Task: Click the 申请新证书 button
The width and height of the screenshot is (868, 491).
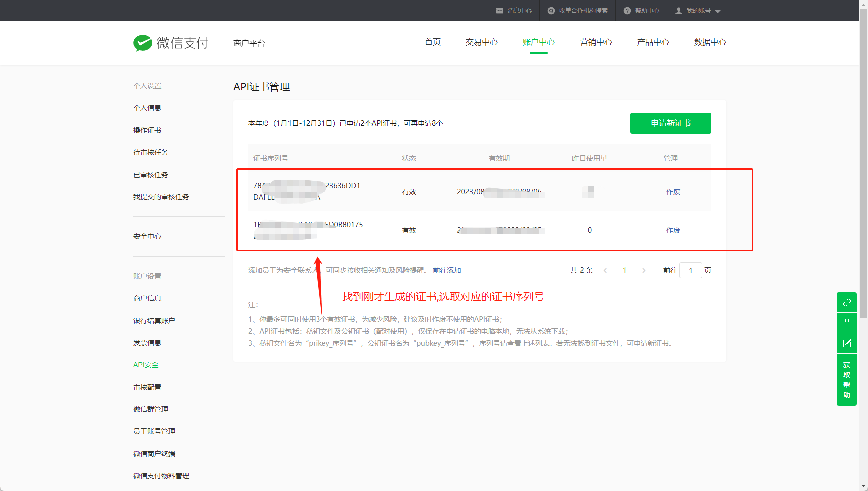Action: pos(670,123)
